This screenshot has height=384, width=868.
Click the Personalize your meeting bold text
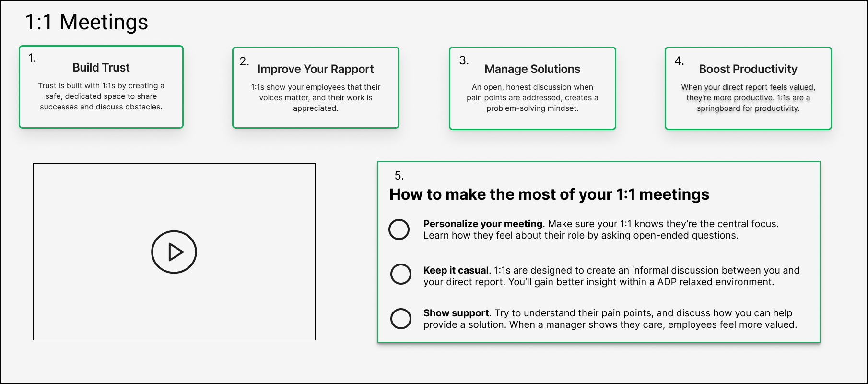(x=482, y=224)
